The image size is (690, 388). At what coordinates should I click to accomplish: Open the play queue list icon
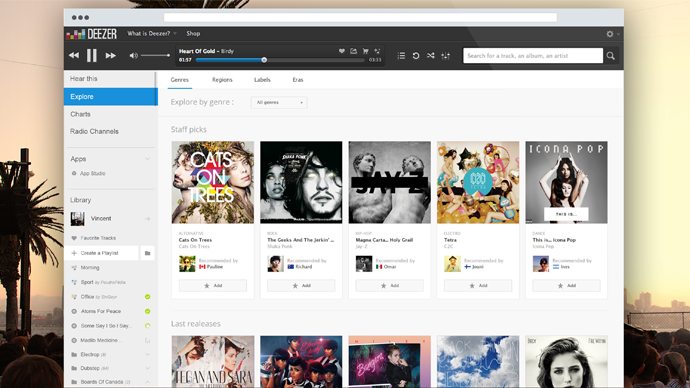click(x=401, y=56)
